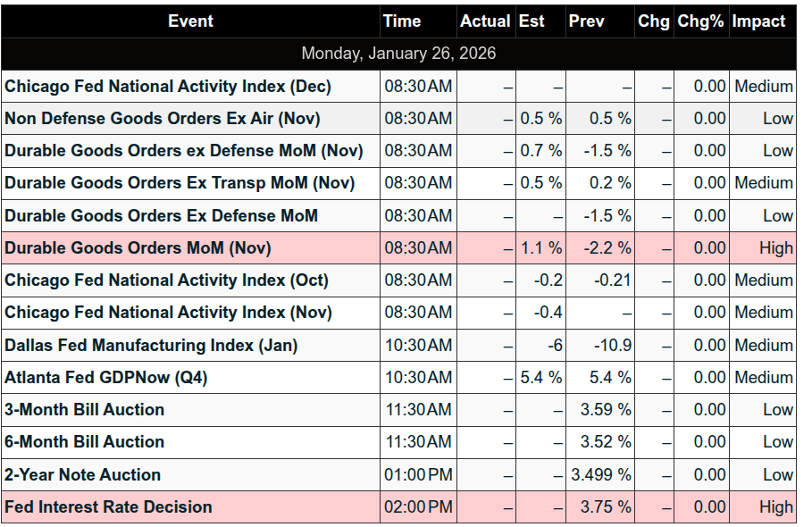
Task: Click the Impact column header
Action: pos(758,21)
